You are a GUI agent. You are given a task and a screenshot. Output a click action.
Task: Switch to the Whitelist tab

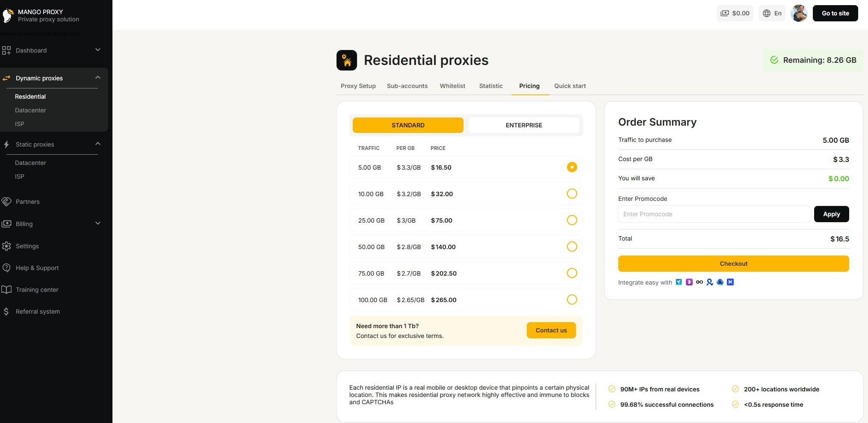point(452,86)
